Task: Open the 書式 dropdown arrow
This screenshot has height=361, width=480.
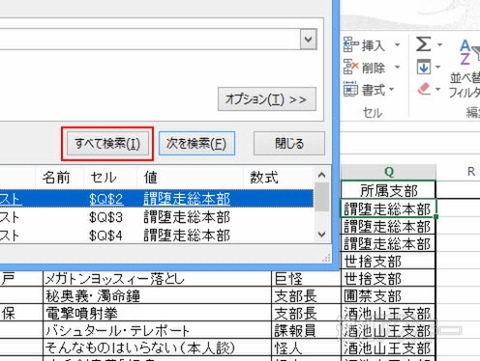Action: [x=391, y=89]
